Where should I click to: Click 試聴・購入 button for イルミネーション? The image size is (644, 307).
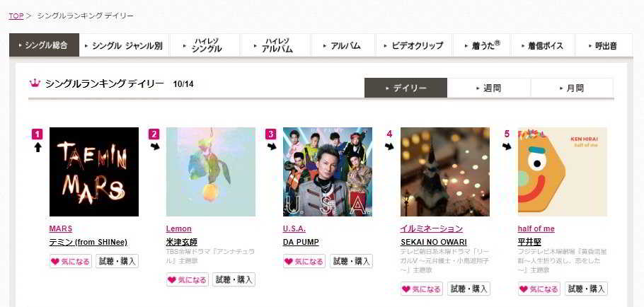coord(468,289)
